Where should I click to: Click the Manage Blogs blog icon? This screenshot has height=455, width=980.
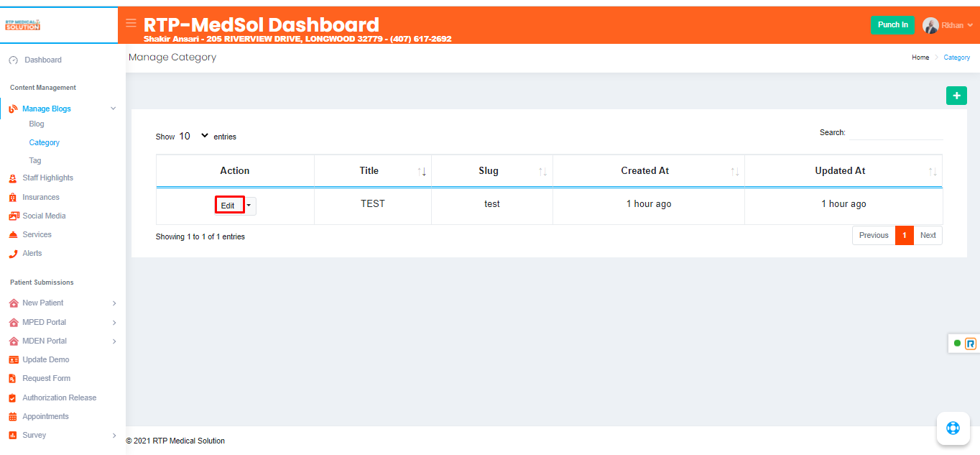tap(13, 109)
